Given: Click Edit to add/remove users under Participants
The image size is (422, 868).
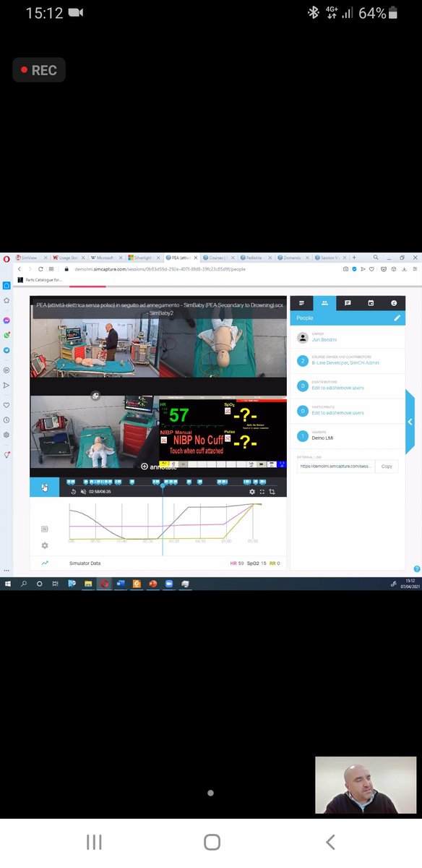Looking at the screenshot, I should pyautogui.click(x=337, y=413).
